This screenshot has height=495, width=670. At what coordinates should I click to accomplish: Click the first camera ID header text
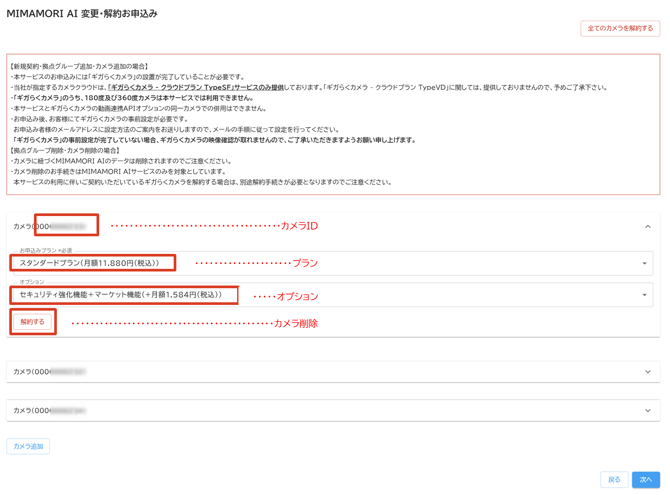point(50,227)
